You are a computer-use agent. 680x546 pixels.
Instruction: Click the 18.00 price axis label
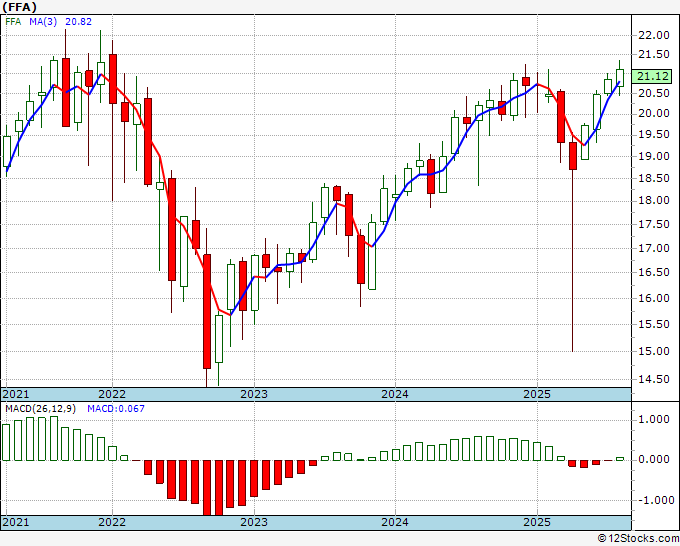click(654, 200)
